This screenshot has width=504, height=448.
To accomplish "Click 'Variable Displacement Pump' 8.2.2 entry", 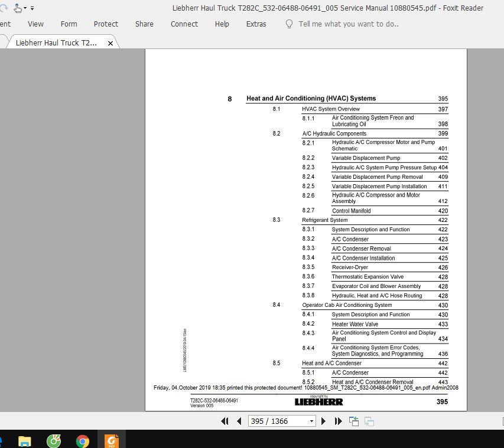I will 366,158.
